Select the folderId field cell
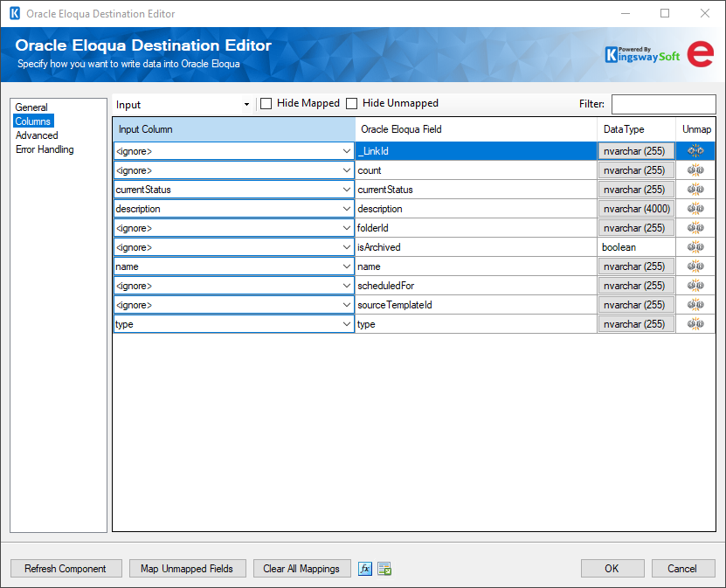The height and width of the screenshot is (588, 726). tap(476, 228)
